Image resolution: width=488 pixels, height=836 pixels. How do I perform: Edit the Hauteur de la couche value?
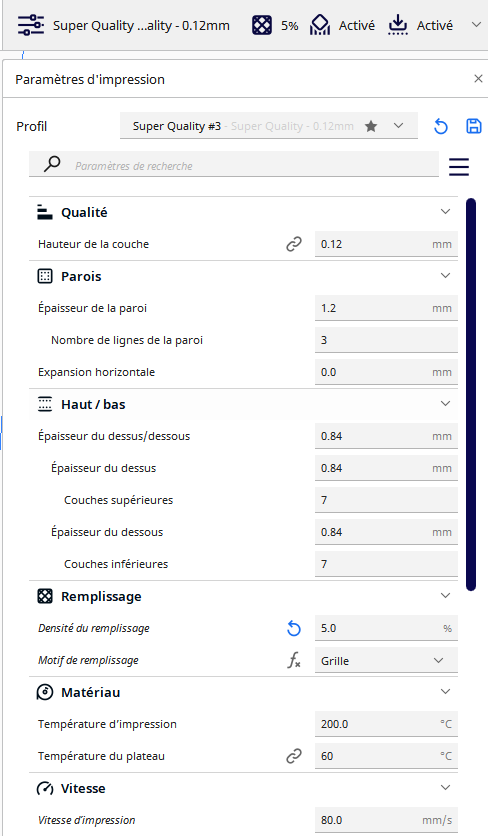(386, 244)
